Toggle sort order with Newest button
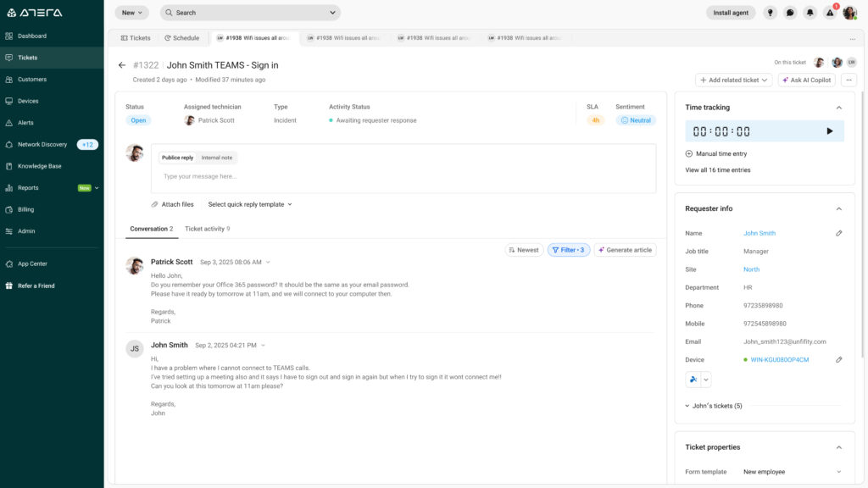 point(524,250)
